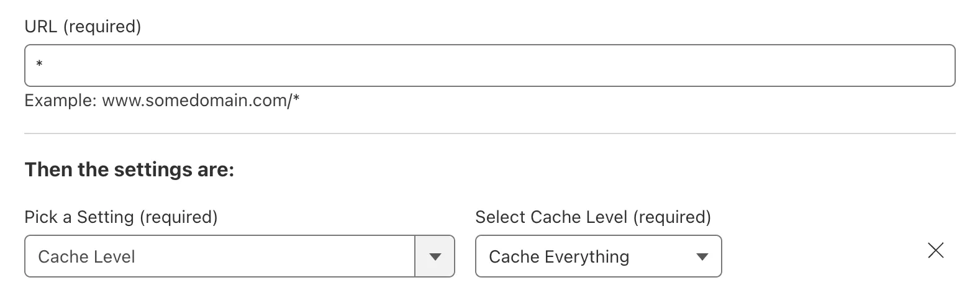The height and width of the screenshot is (298, 980).
Task: Click the Pick a Setting (required) label
Action: (121, 217)
